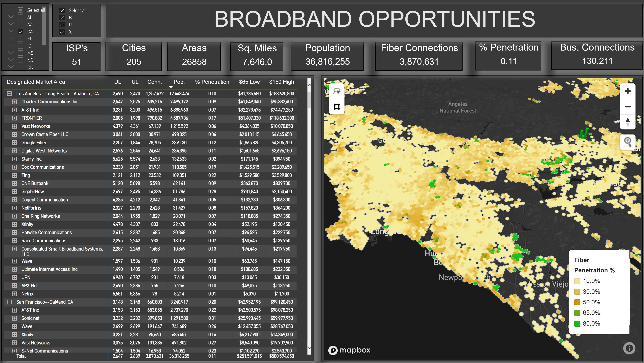The image size is (644, 363).
Task: Select the polygon draw tool on map
Action: point(336,107)
